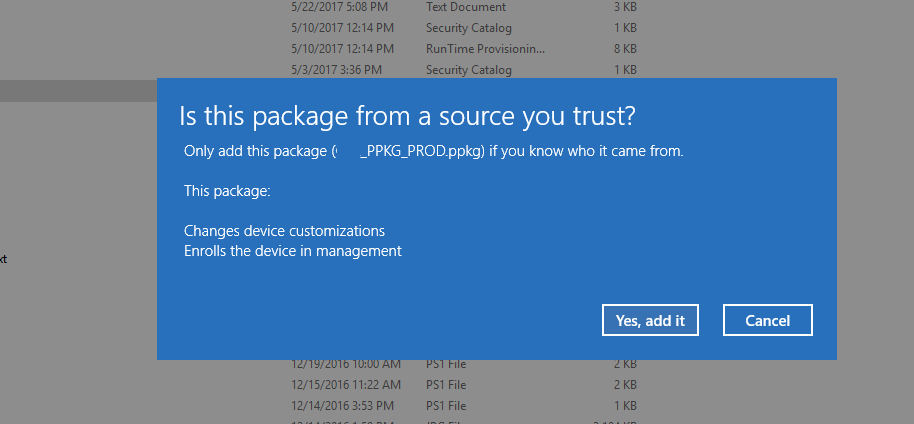The width and height of the screenshot is (914, 424).
Task: Click the 8 KB size value
Action: 625,49
